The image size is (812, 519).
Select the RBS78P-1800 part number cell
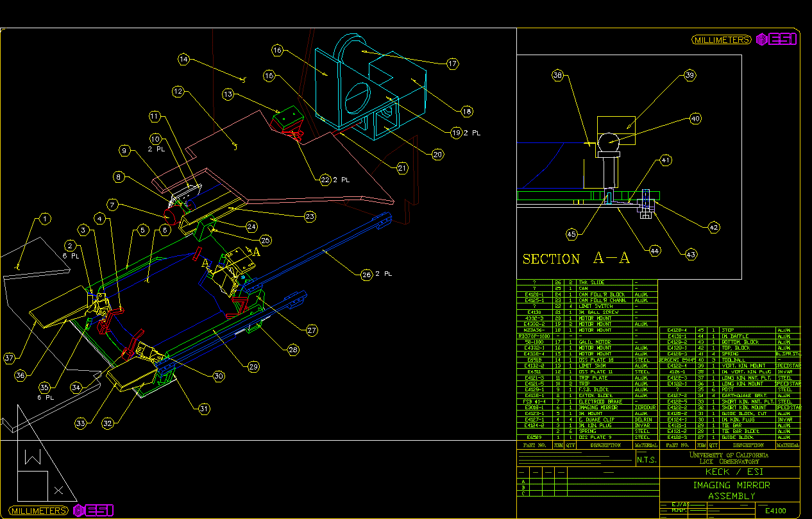(x=534, y=336)
